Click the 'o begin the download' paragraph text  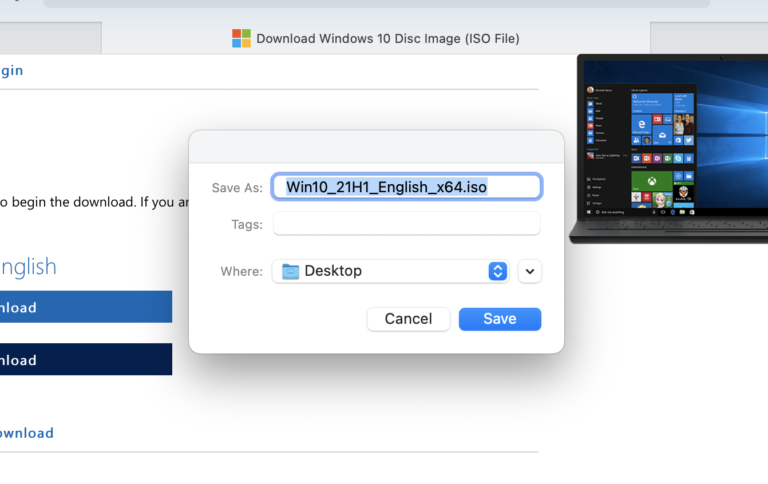94,202
